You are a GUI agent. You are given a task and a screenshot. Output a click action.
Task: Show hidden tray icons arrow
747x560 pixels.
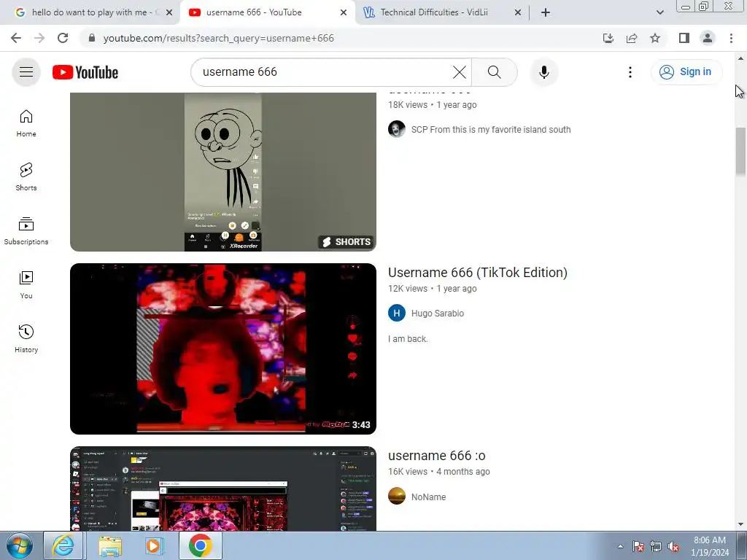click(620, 546)
